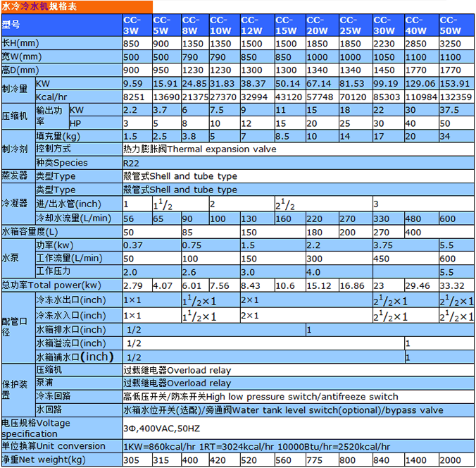Click the 1KW=860kcal/hr conversion formula cell

click(x=257, y=446)
